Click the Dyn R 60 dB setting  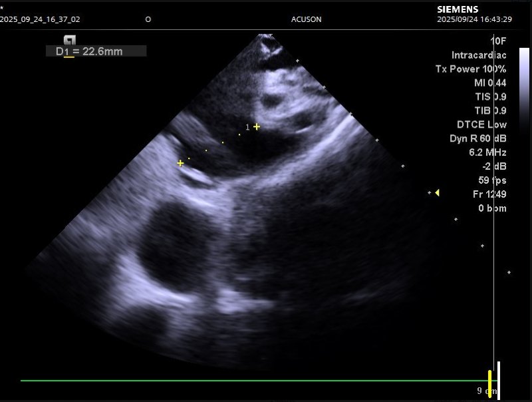[x=477, y=138]
